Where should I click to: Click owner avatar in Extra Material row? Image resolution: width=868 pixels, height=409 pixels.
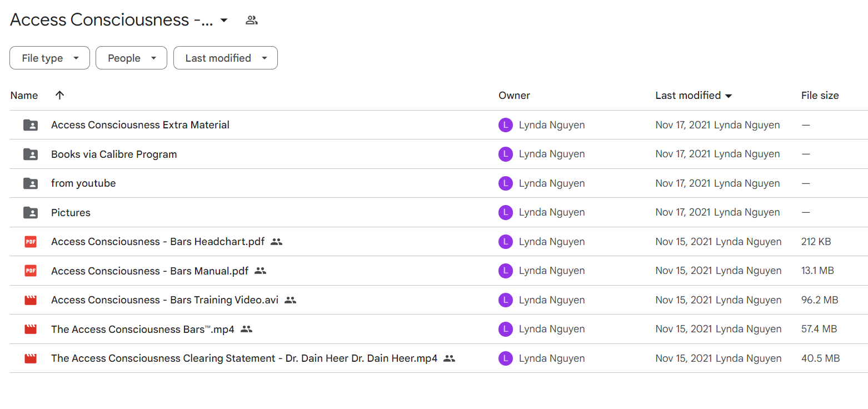[505, 125]
